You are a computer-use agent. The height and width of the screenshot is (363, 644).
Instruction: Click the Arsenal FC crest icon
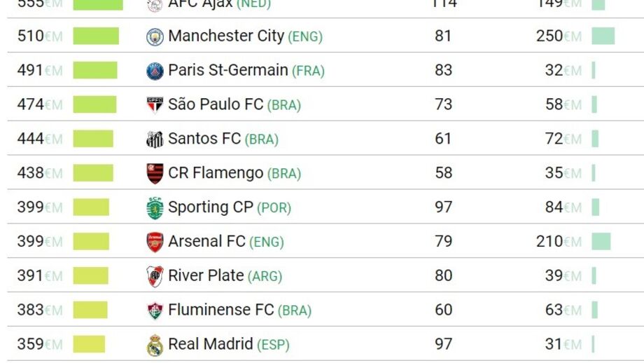point(155,242)
